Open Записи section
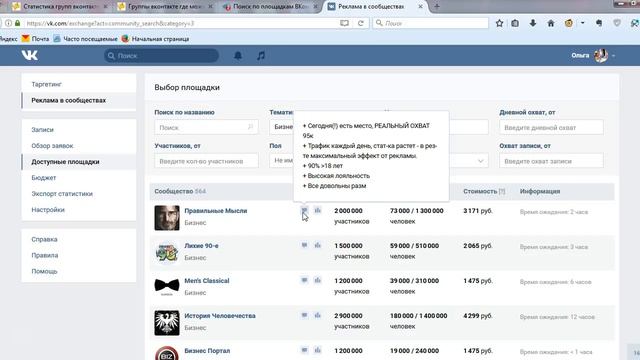 pos(42,129)
